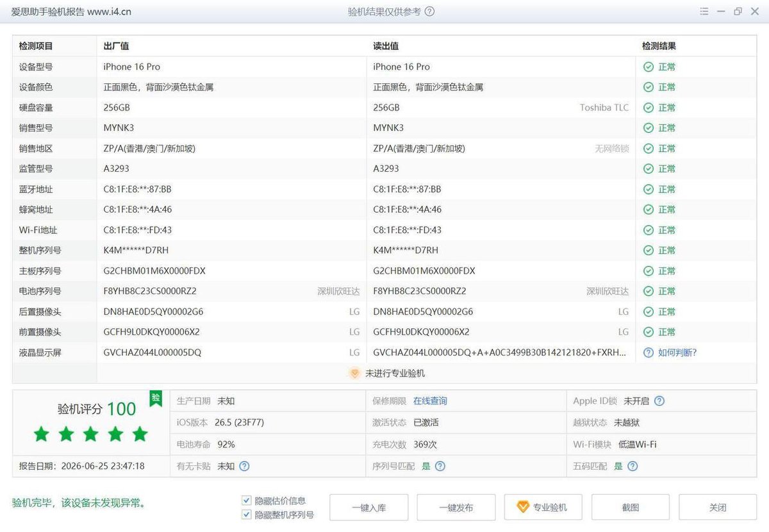Click the green check icon in 主板序列号 row
This screenshot has height=532, width=769.
[649, 271]
